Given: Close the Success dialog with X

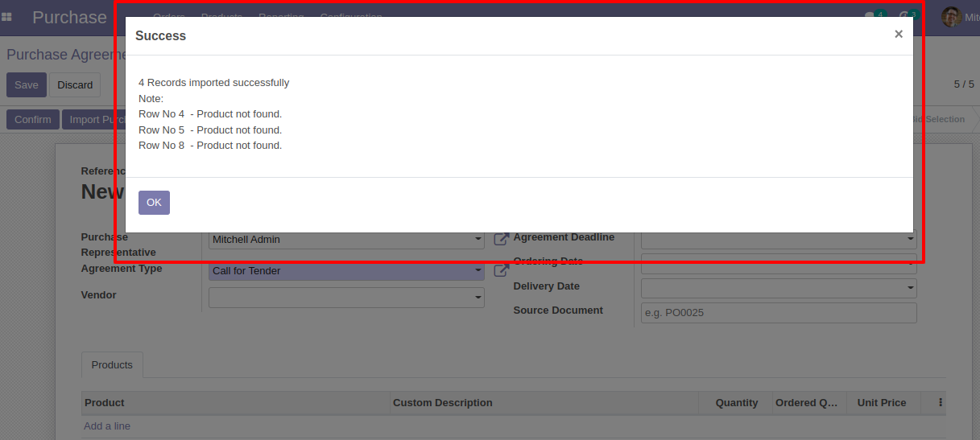Looking at the screenshot, I should tap(899, 34).
